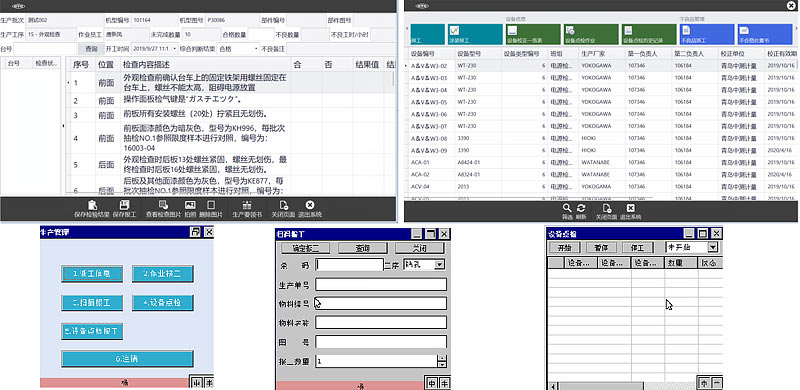800x390 pixels.
Task: Select the 不良品报工 blue tile
Action: click(x=706, y=34)
